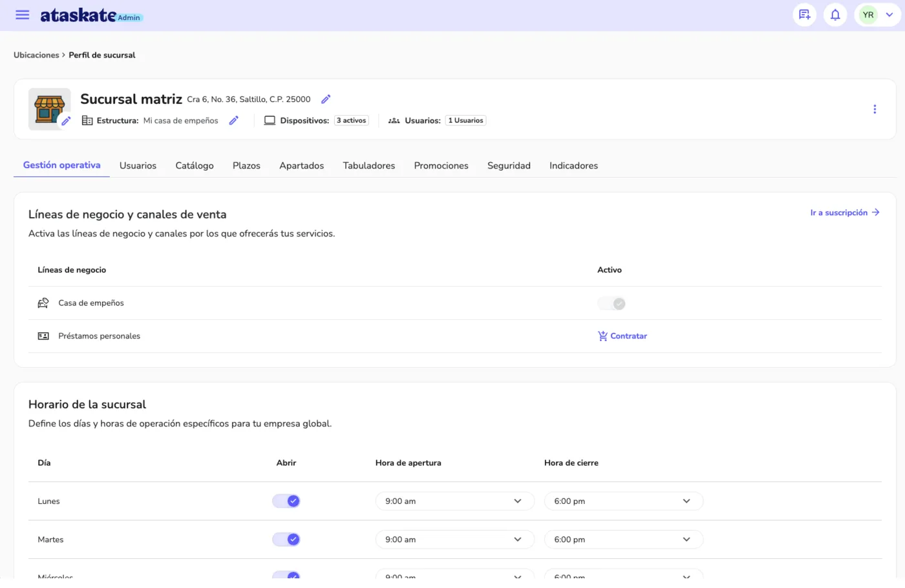This screenshot has height=588, width=905.
Task: Open Lunes opening time dropdown
Action: click(x=454, y=501)
